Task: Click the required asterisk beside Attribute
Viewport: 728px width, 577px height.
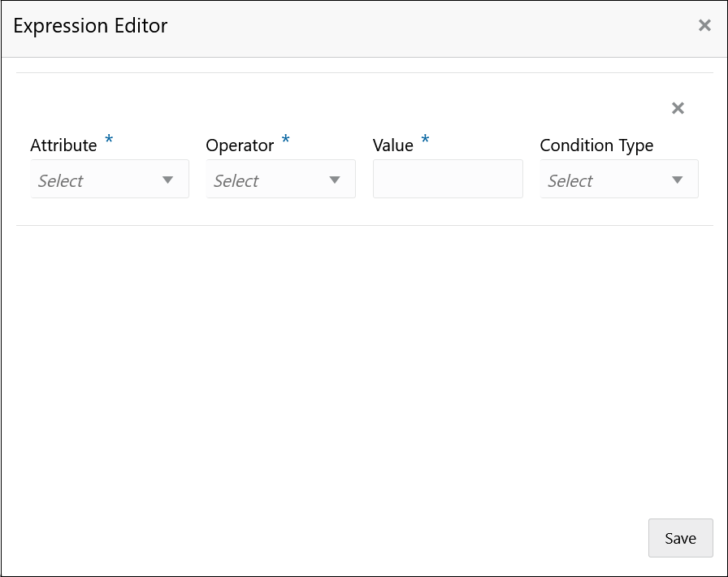Action: 109,141
